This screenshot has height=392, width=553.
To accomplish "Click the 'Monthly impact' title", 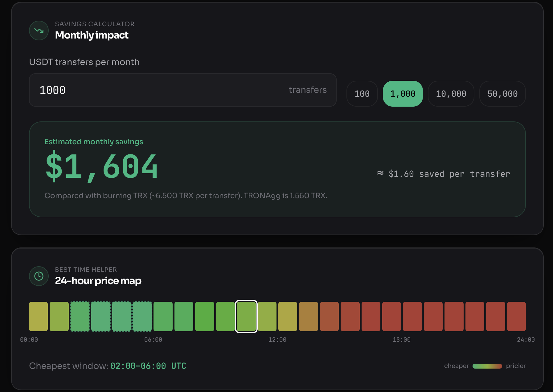I will click(x=92, y=35).
